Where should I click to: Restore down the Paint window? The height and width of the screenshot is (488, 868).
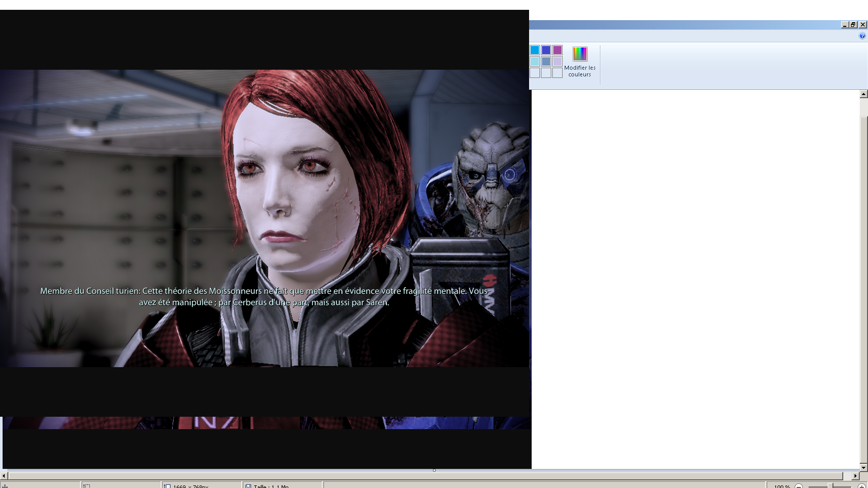pos(853,25)
